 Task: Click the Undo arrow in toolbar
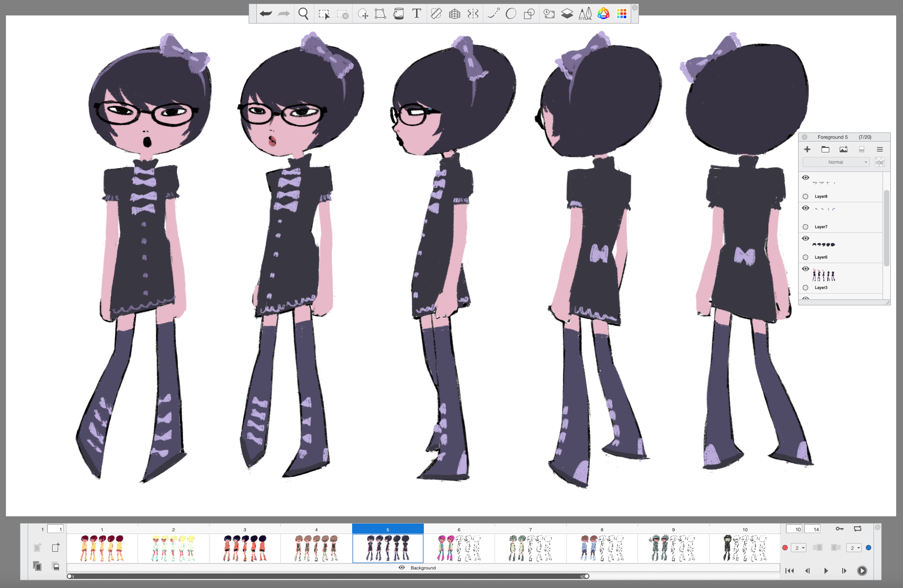coord(266,14)
